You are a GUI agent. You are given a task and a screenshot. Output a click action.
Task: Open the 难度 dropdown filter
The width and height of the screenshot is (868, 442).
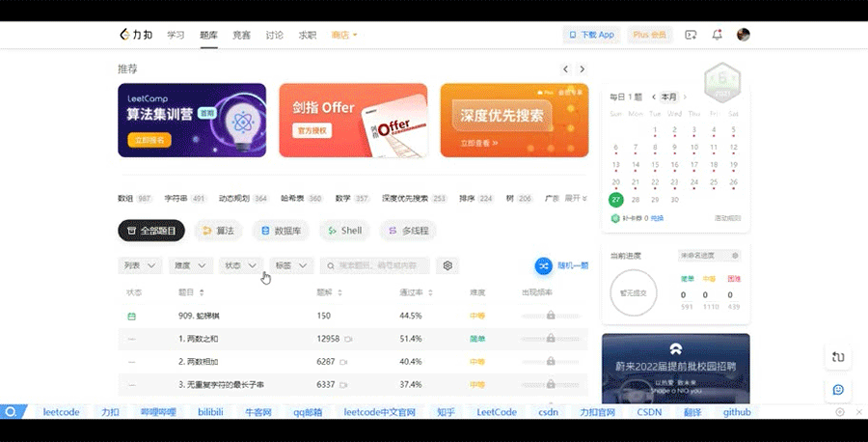coord(190,265)
